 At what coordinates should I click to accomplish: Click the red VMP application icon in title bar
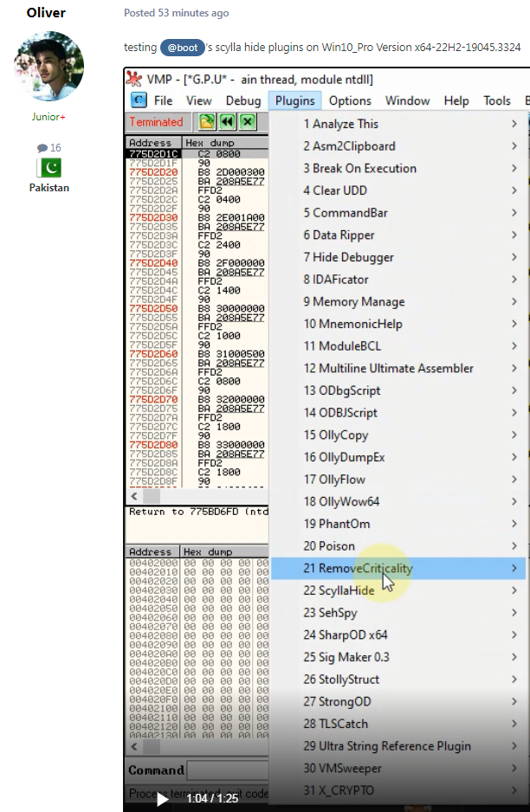(134, 79)
